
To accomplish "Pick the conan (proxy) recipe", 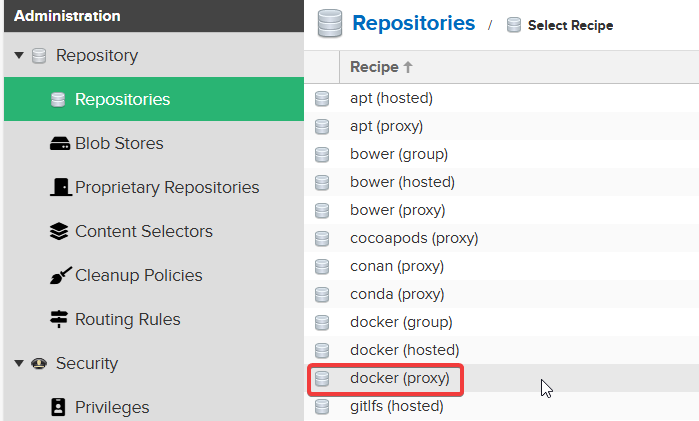I will [x=397, y=266].
